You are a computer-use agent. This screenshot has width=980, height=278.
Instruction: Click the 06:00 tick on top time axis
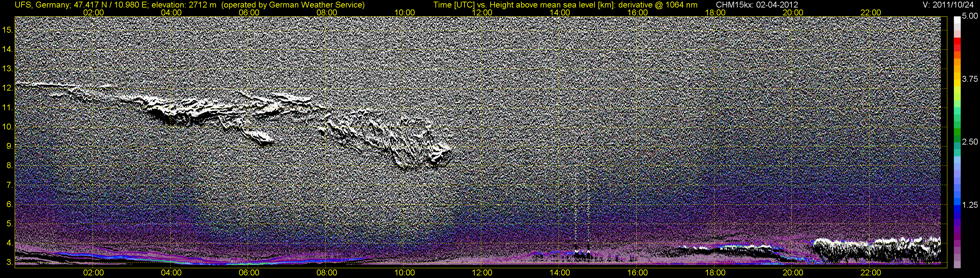click(x=249, y=12)
